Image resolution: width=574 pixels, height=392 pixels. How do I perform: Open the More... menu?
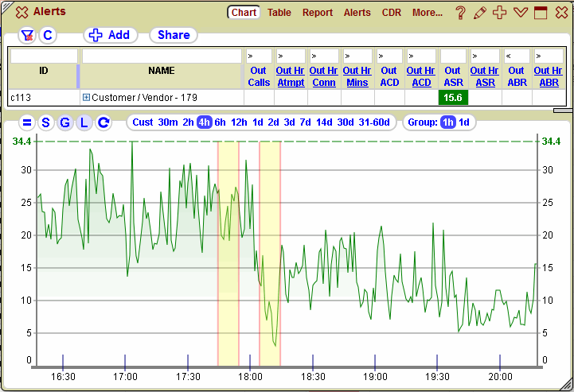[x=428, y=13]
